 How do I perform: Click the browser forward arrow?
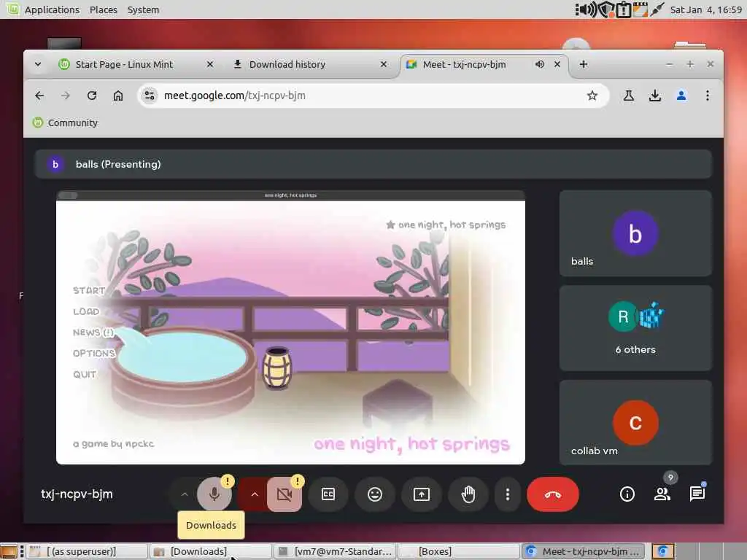[x=65, y=96]
